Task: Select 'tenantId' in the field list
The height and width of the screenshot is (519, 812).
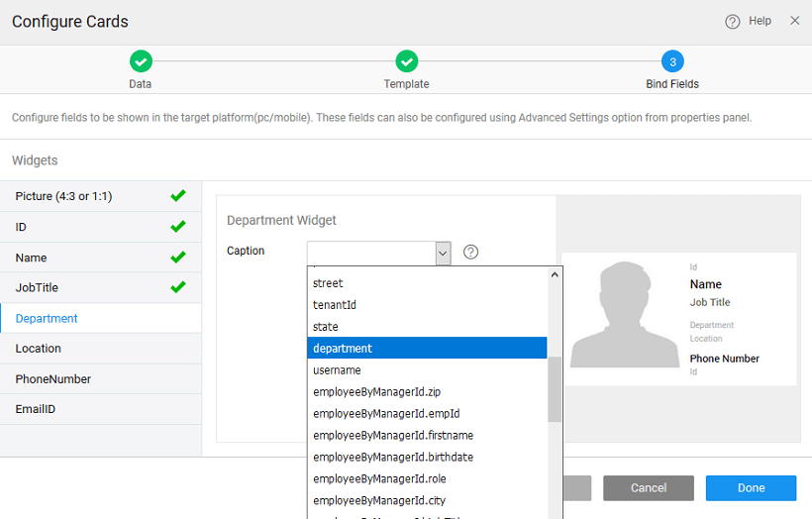Action: [x=335, y=305]
